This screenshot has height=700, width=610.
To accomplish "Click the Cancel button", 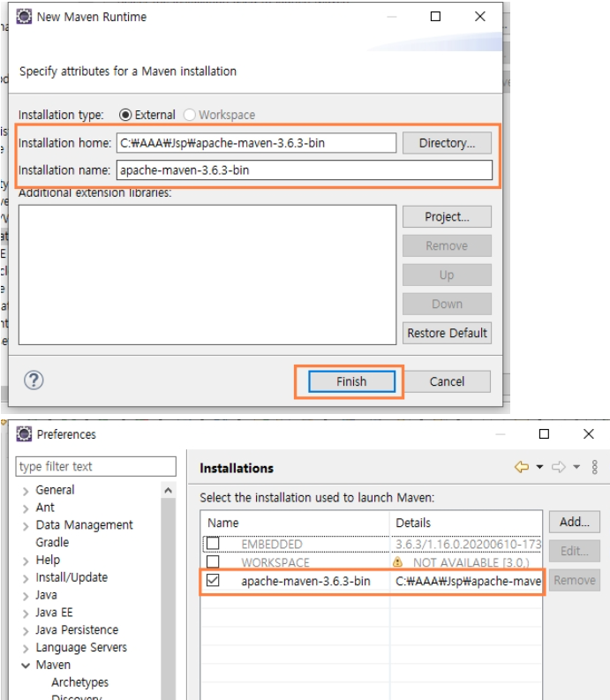I will [x=447, y=381].
